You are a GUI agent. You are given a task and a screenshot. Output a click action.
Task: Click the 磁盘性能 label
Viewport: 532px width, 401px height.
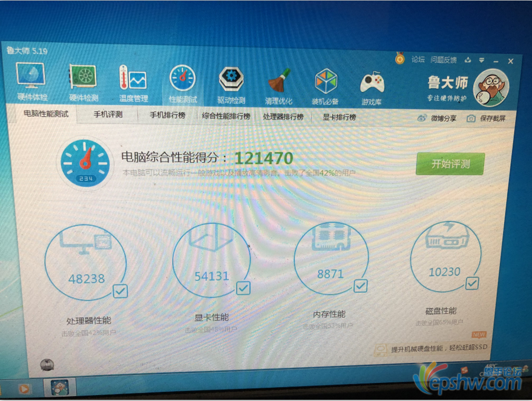pyautogui.click(x=441, y=311)
